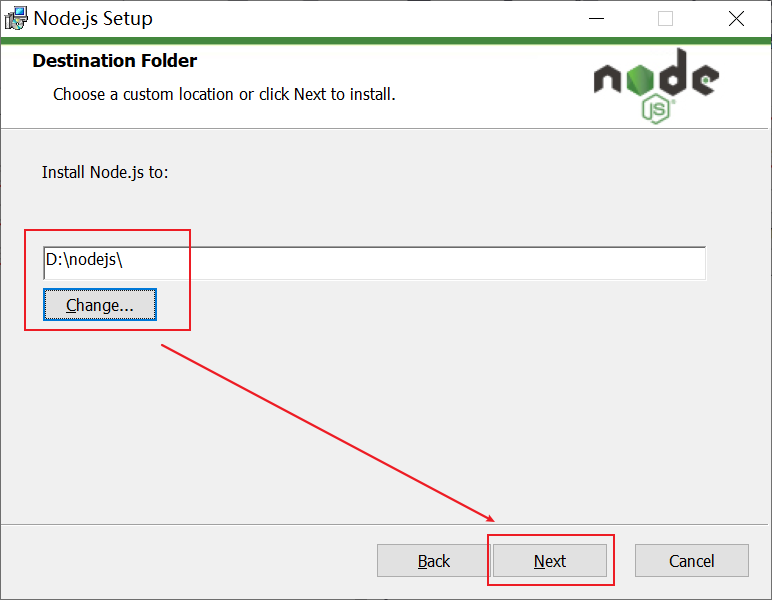Image resolution: width=772 pixels, height=600 pixels.
Task: Minimize the Node.js Setup window
Action: [596, 19]
